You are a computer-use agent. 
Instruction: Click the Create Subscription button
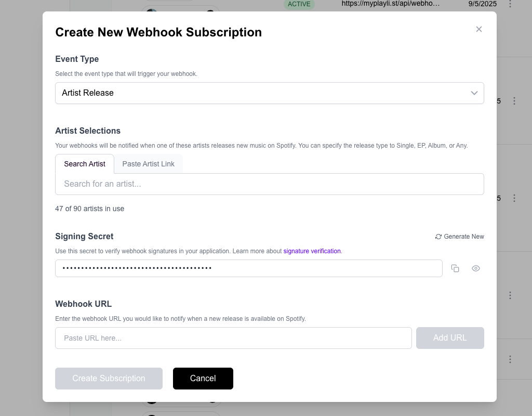[109, 379]
